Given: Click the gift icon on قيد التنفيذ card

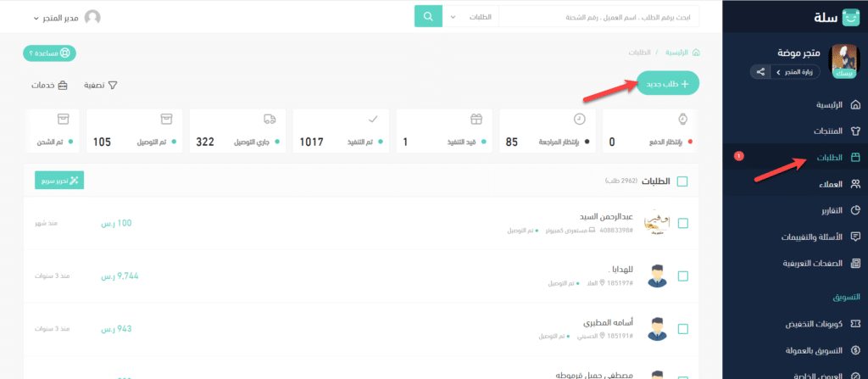Looking at the screenshot, I should coord(476,120).
